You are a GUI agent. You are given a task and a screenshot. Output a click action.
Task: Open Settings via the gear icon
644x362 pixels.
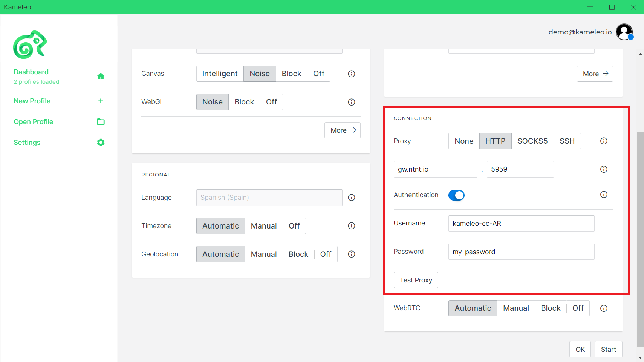101,142
